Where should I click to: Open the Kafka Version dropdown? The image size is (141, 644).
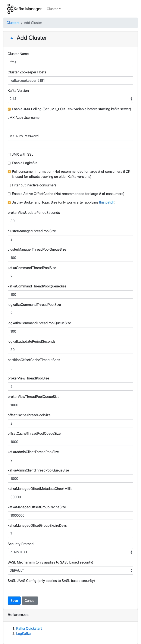(x=70, y=99)
